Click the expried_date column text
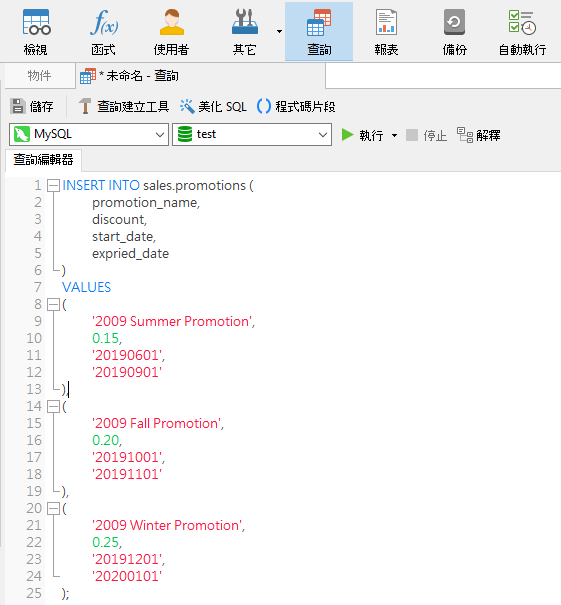This screenshot has height=605, width=561. (130, 253)
